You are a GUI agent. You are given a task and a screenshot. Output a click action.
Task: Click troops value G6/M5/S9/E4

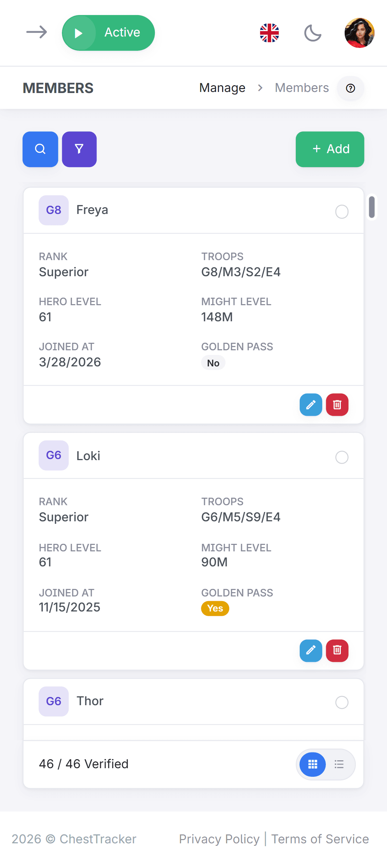coord(241,517)
